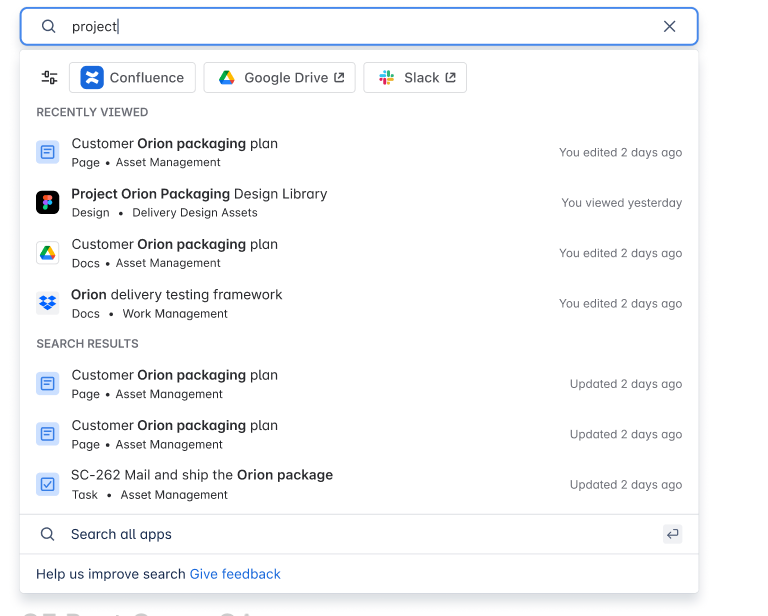Click the page icon of the first search result
768x616 pixels.
click(48, 383)
